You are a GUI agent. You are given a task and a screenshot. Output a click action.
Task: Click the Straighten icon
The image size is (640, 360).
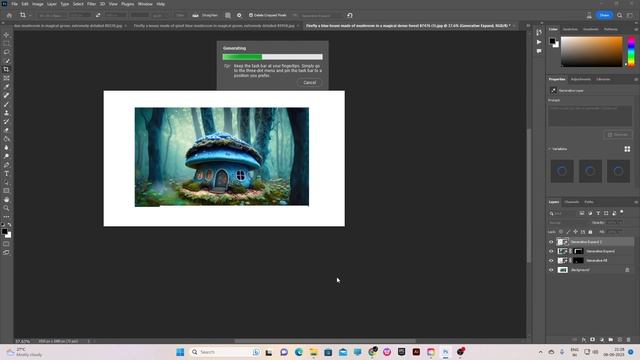click(x=196, y=15)
